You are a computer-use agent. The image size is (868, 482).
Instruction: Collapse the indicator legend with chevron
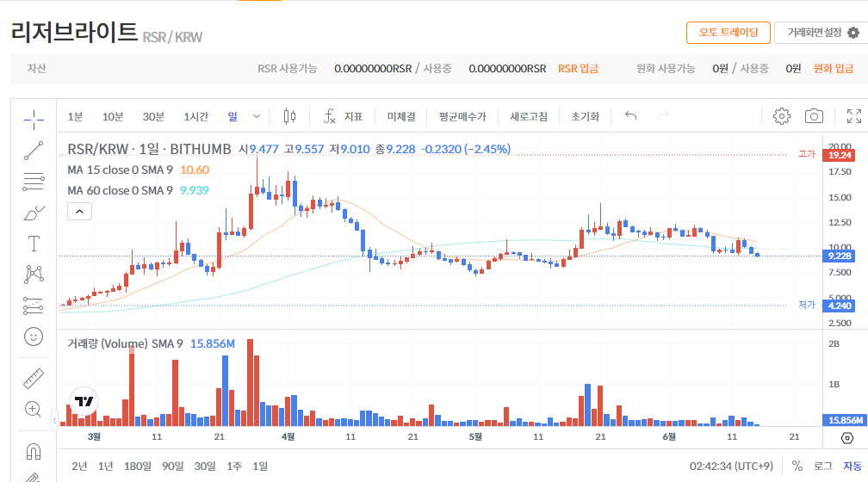click(x=80, y=212)
